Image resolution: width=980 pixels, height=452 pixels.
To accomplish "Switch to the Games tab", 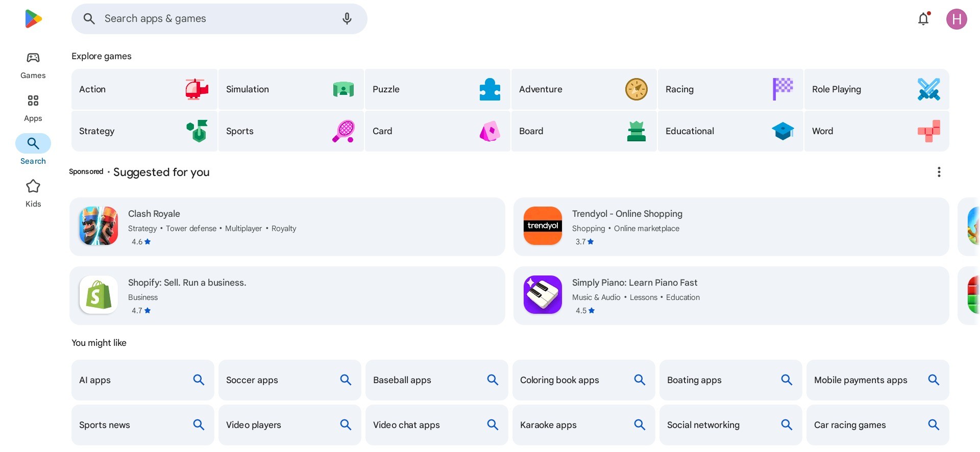I will tap(33, 65).
